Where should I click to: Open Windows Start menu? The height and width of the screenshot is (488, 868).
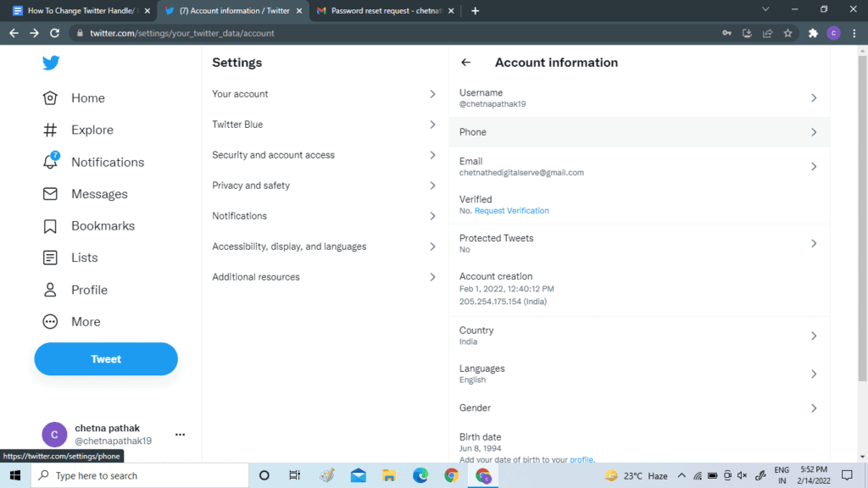coord(15,475)
